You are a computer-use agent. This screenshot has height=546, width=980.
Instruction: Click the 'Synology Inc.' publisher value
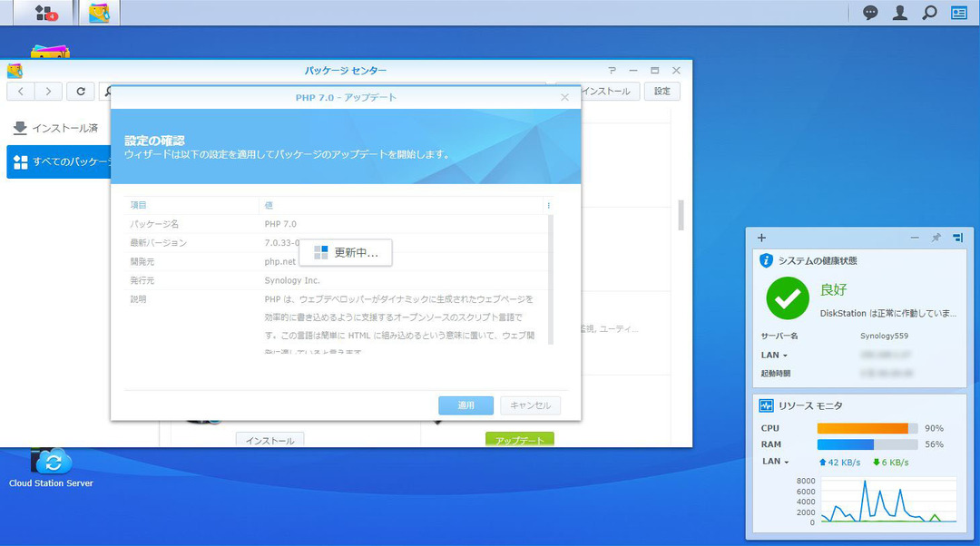tap(292, 280)
